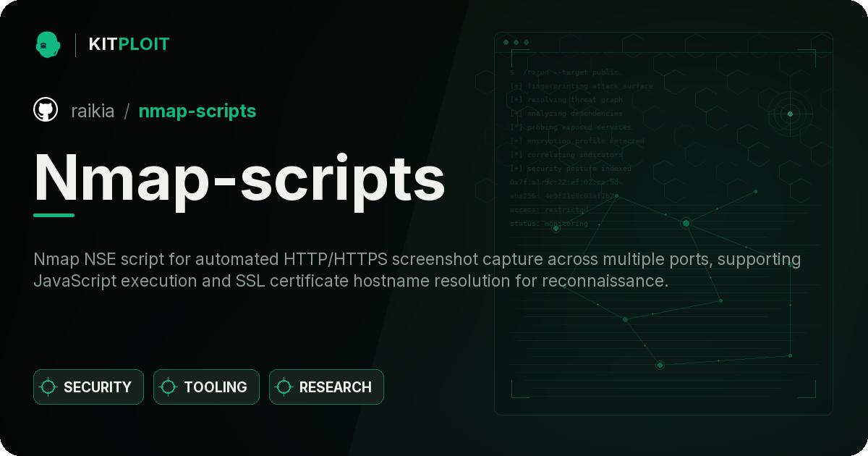
Task: Click the terminal line "status: monitoring"
Action: tap(549, 224)
